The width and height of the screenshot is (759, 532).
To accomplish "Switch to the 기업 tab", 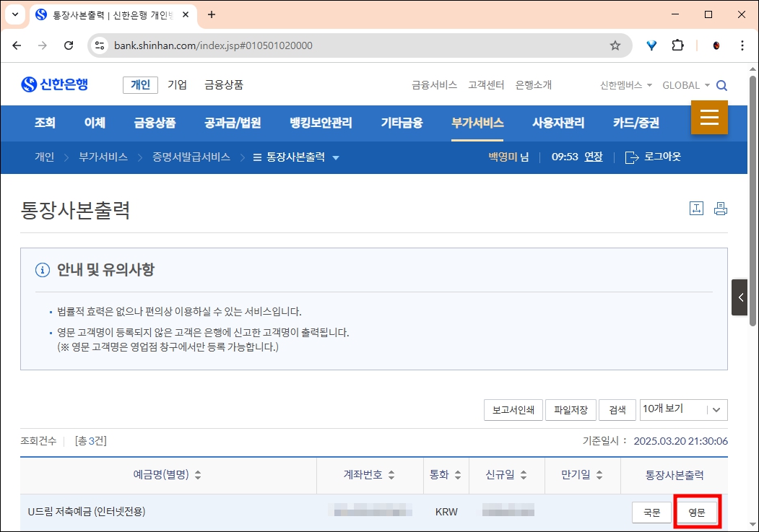I will [177, 84].
